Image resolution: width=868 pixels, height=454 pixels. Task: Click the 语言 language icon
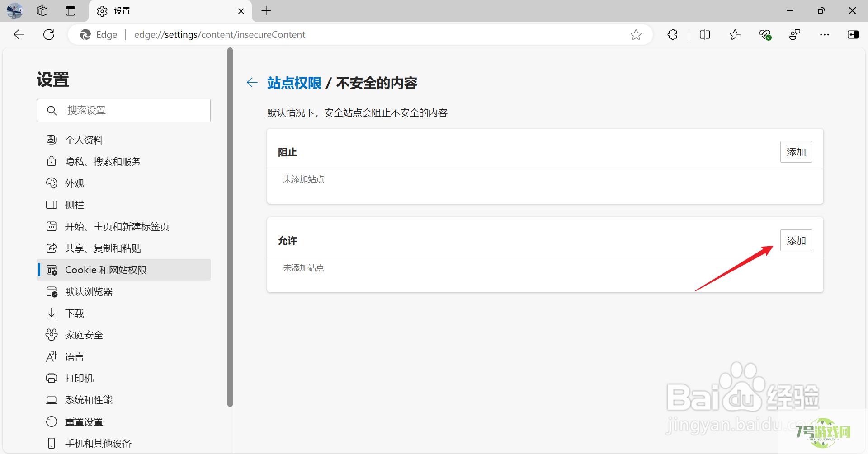(x=52, y=356)
